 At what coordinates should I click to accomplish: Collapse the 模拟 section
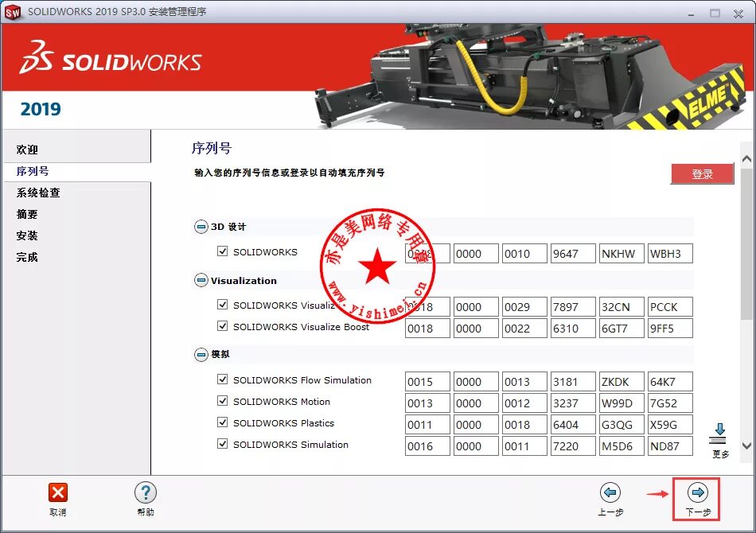201,355
